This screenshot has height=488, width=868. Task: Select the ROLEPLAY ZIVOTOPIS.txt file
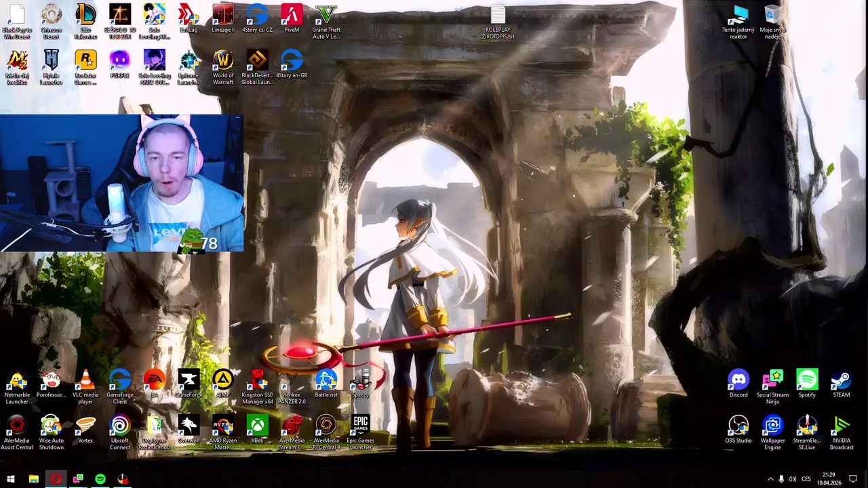[498, 22]
